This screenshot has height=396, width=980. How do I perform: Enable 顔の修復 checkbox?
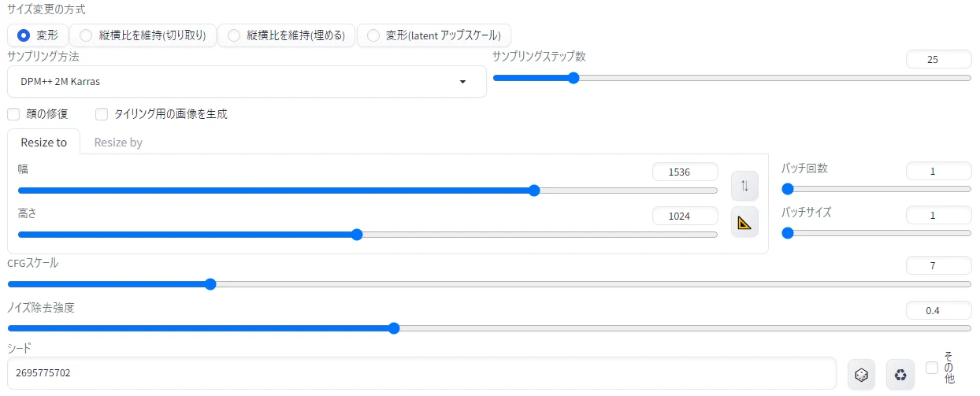(x=13, y=114)
